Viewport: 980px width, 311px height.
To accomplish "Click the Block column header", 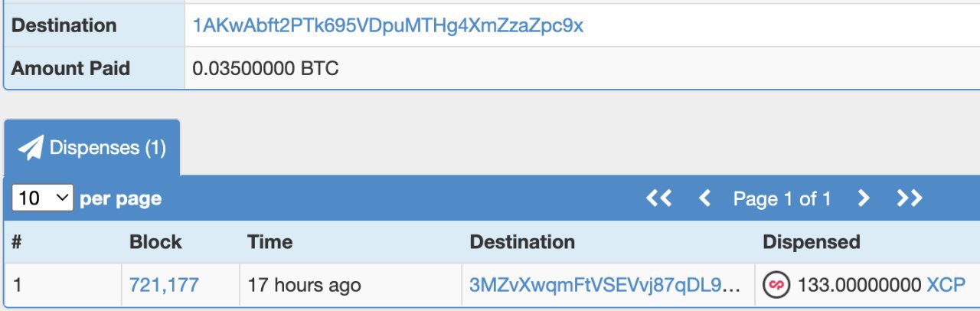I will pos(155,242).
